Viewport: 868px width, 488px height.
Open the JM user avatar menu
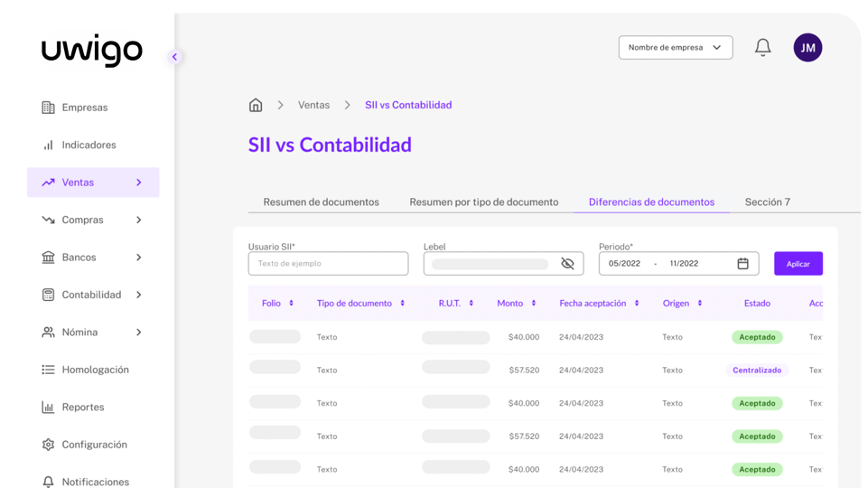coord(807,48)
